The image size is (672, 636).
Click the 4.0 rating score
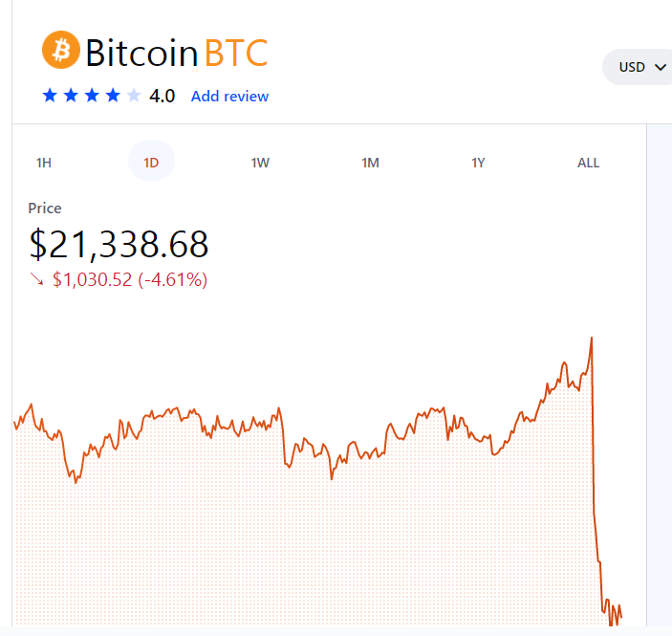pos(162,97)
